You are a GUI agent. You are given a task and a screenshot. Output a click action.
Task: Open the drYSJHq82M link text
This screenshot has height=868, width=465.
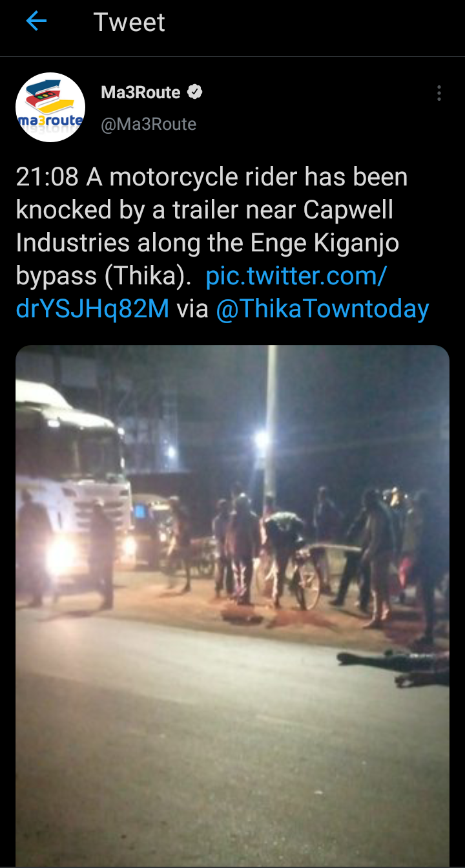(x=92, y=309)
